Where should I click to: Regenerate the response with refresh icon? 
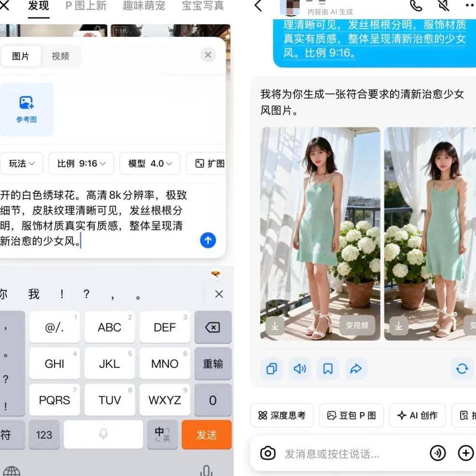point(461,369)
